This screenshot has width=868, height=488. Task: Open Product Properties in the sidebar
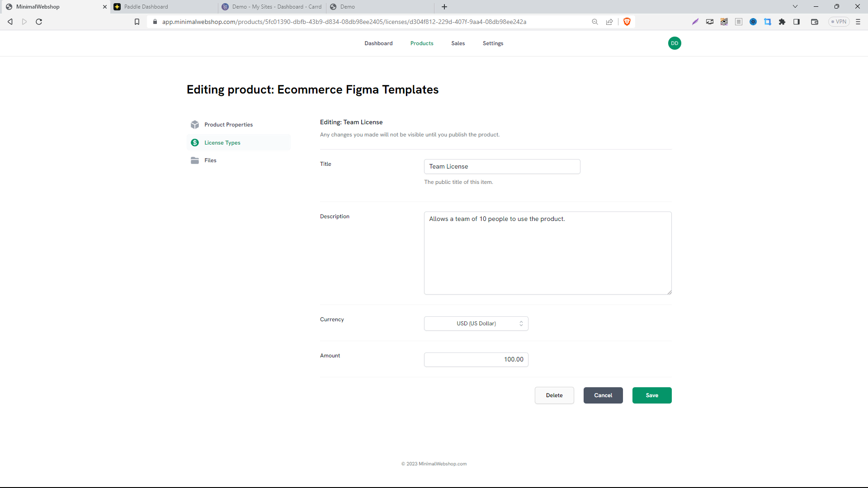tap(239, 125)
